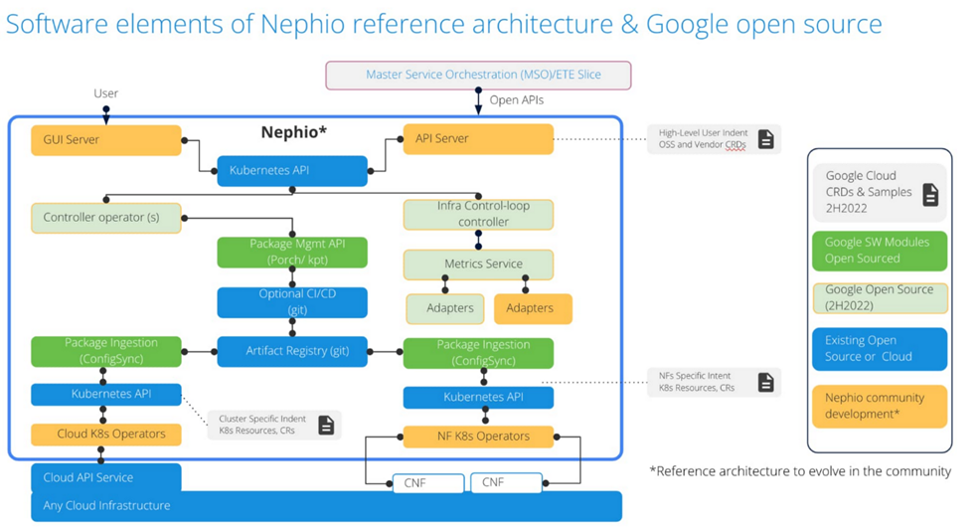
Task: Select the Kubernetes API box under Nephio title
Action: [x=292, y=171]
